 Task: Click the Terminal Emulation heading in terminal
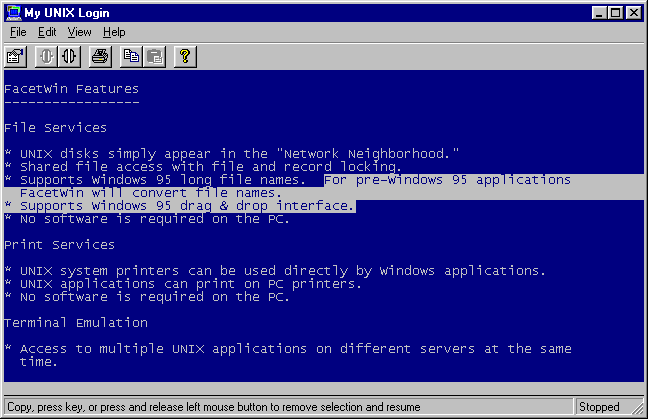pyautogui.click(x=76, y=323)
